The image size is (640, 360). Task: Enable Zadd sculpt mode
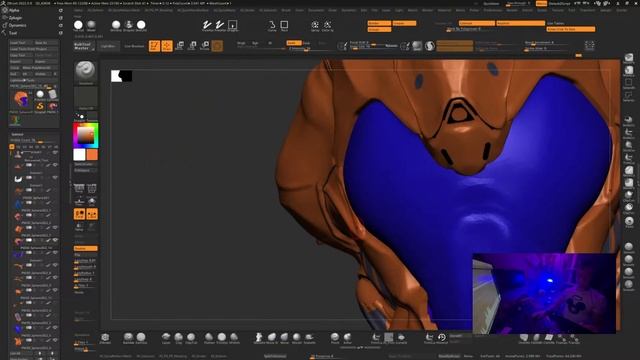[x=294, y=43]
